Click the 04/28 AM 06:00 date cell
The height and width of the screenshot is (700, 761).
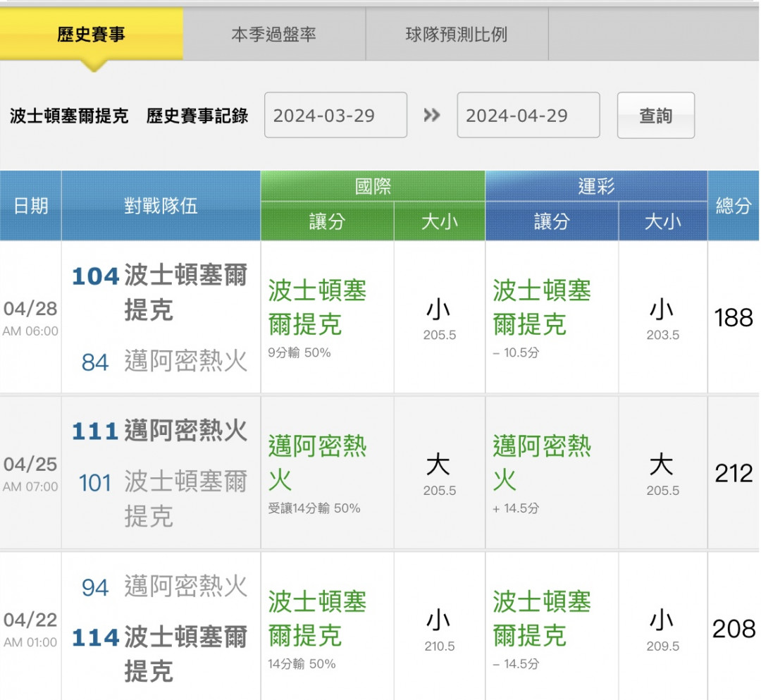pyautogui.click(x=30, y=318)
